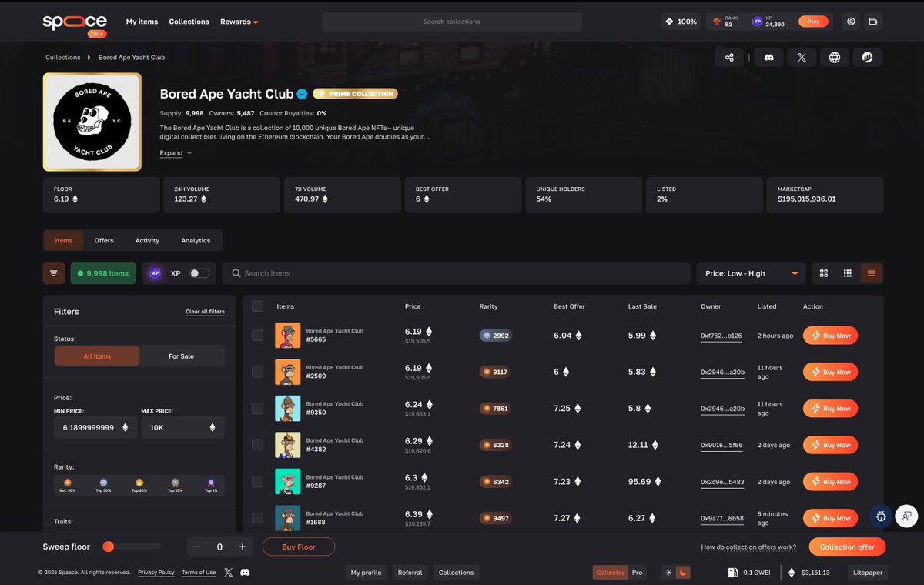Open the collection website globe icon
The height and width of the screenshot is (585, 924).
(x=835, y=57)
